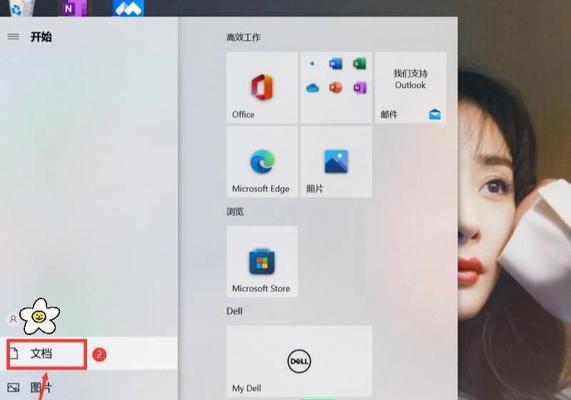
Task: Launch the My Dell tile
Action: [x=299, y=361]
